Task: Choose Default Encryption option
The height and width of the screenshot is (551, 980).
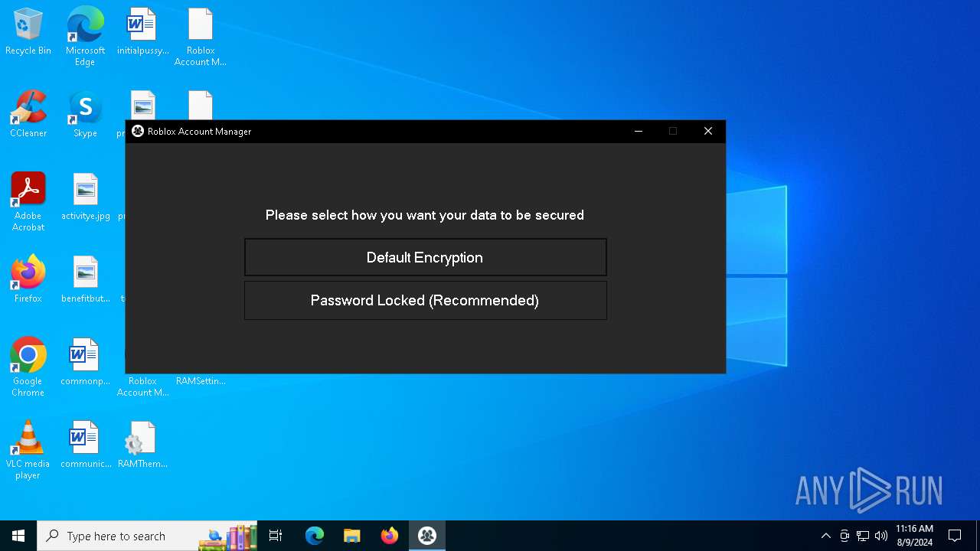Action: 425,257
